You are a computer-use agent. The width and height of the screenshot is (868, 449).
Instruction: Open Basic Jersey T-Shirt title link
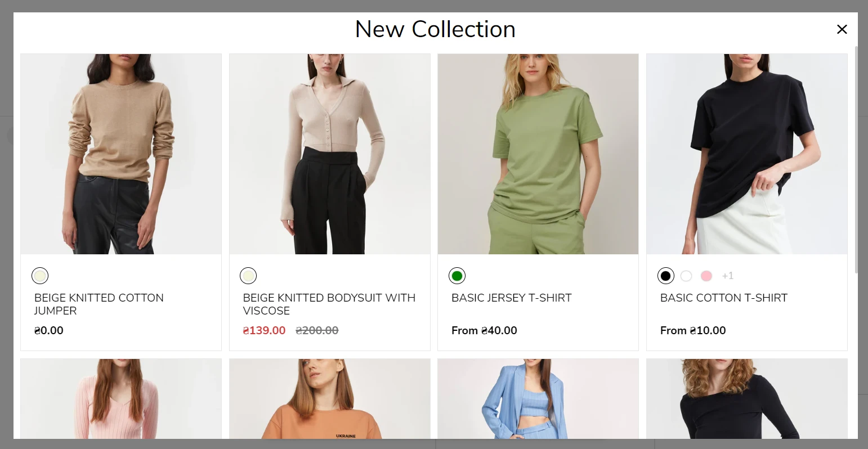coord(511,298)
